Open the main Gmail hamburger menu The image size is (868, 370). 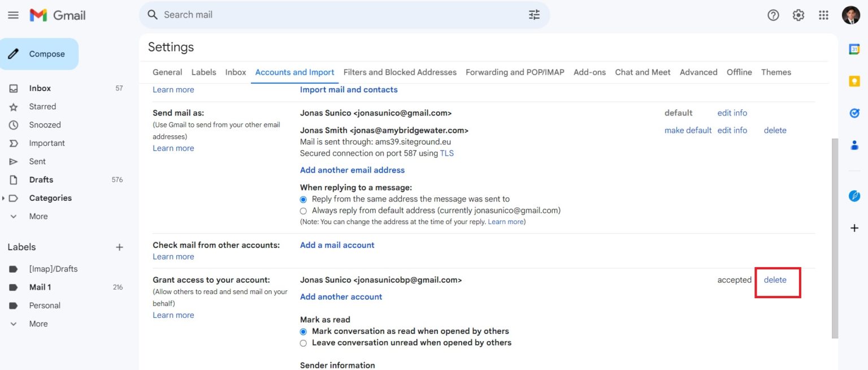(x=14, y=15)
